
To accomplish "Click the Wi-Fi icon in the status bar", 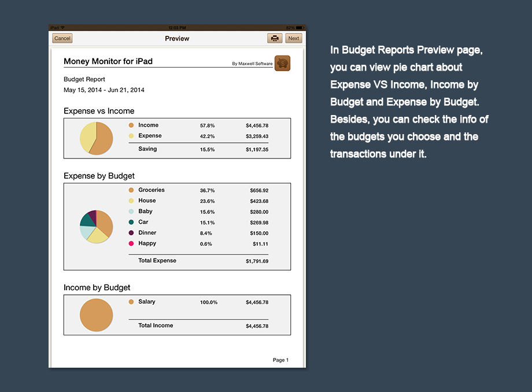I will point(62,27).
